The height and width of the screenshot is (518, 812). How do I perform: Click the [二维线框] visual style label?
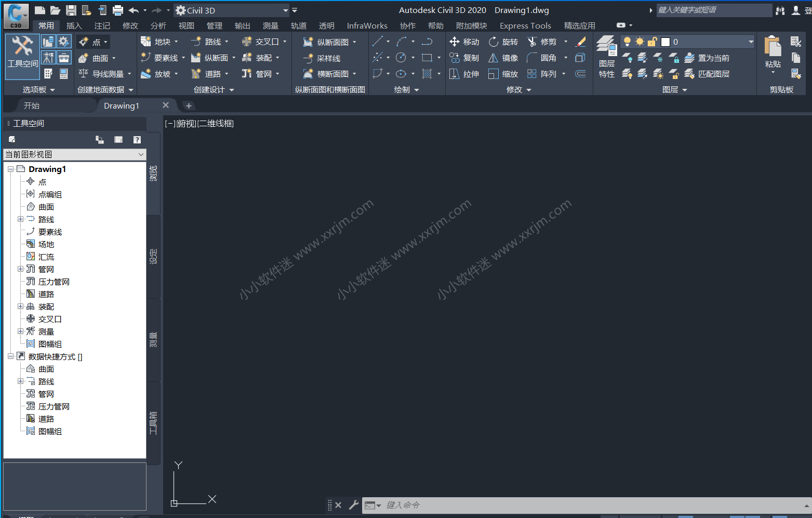pyautogui.click(x=216, y=124)
